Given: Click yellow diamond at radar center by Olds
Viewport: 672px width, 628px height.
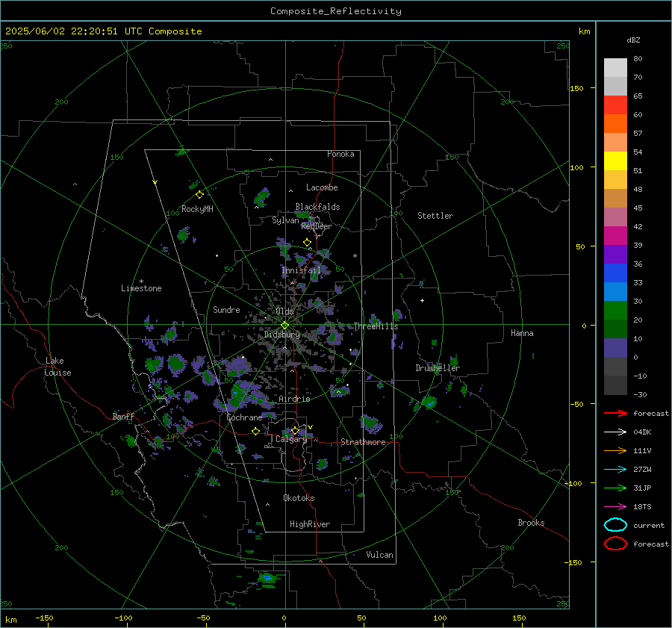Looking at the screenshot, I should pyautogui.click(x=284, y=326).
